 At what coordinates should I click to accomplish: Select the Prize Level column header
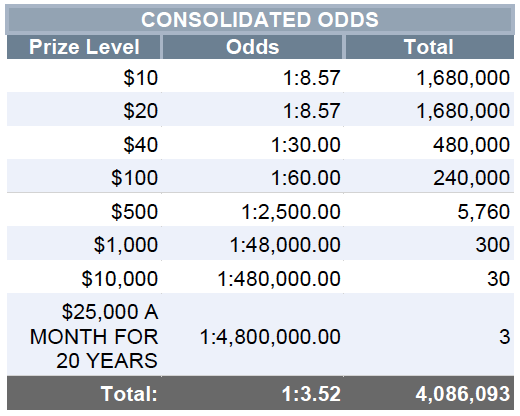(84, 47)
